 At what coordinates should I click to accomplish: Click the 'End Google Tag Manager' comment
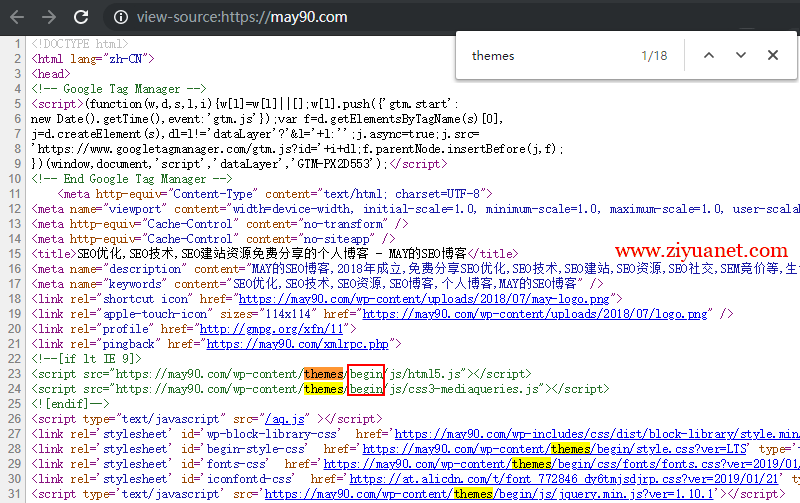point(132,179)
